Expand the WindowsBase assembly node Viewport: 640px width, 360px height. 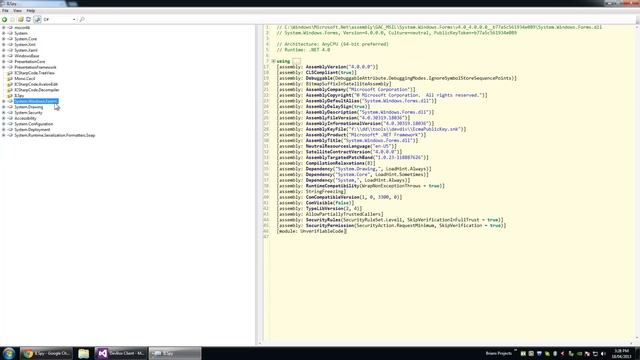click(x=4, y=56)
